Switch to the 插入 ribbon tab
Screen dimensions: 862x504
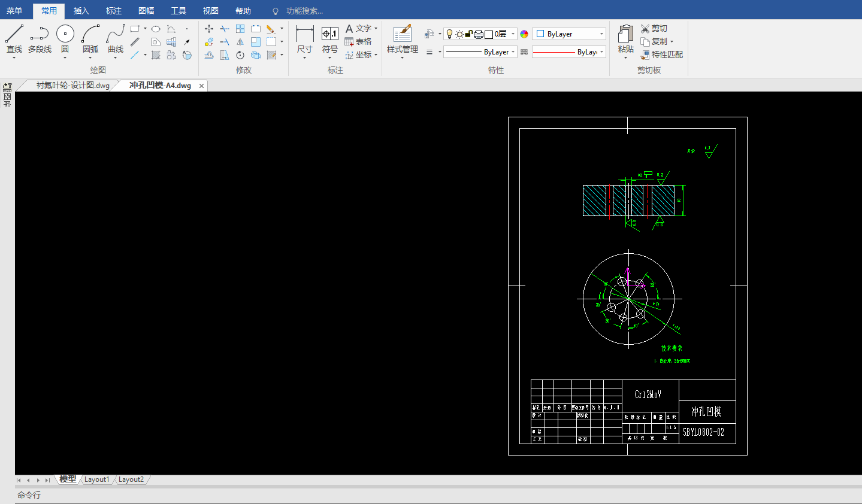(81, 11)
